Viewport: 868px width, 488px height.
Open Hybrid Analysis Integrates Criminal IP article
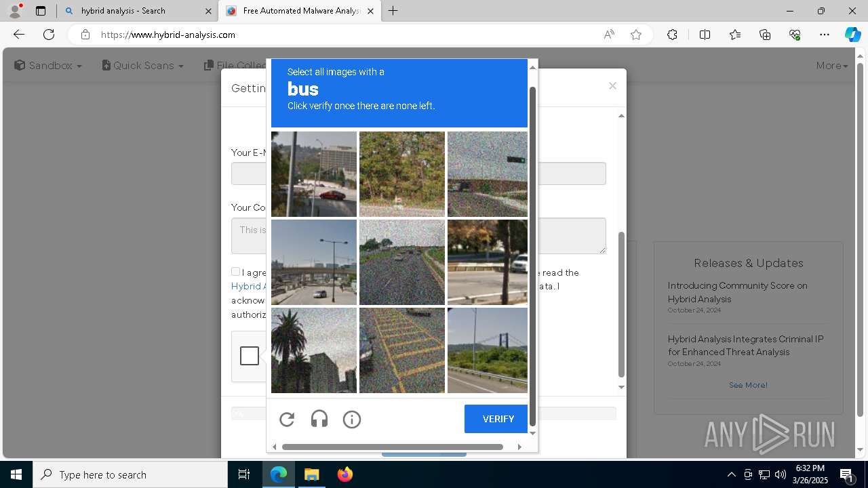[x=745, y=346]
